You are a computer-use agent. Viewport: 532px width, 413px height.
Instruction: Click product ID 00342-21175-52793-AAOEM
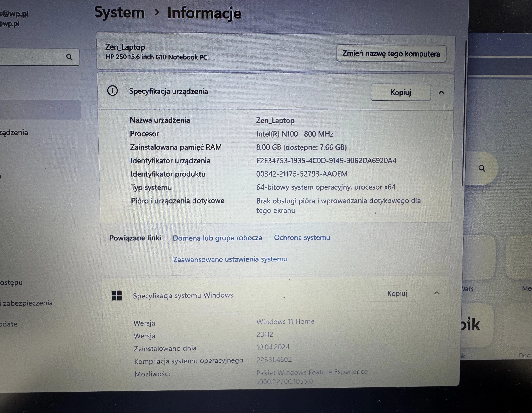coord(302,174)
